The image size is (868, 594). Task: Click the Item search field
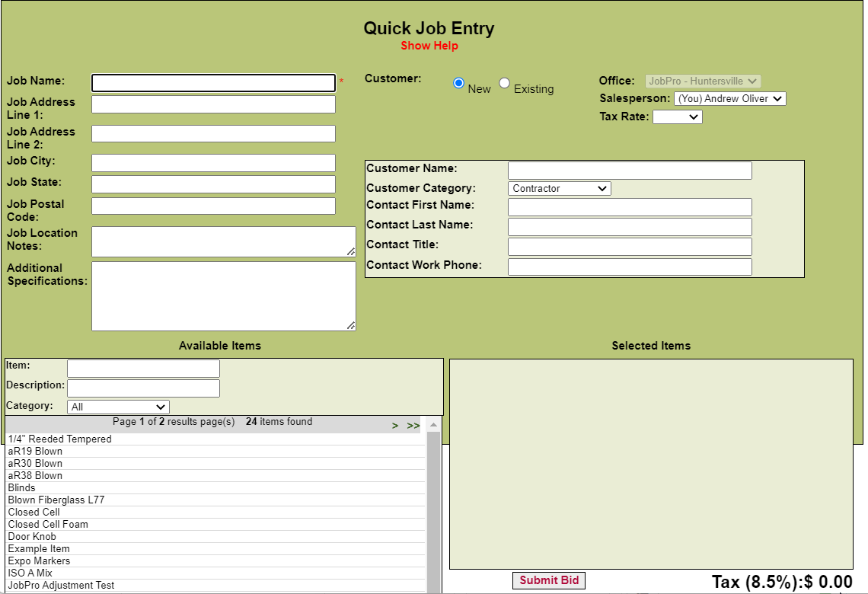(143, 369)
